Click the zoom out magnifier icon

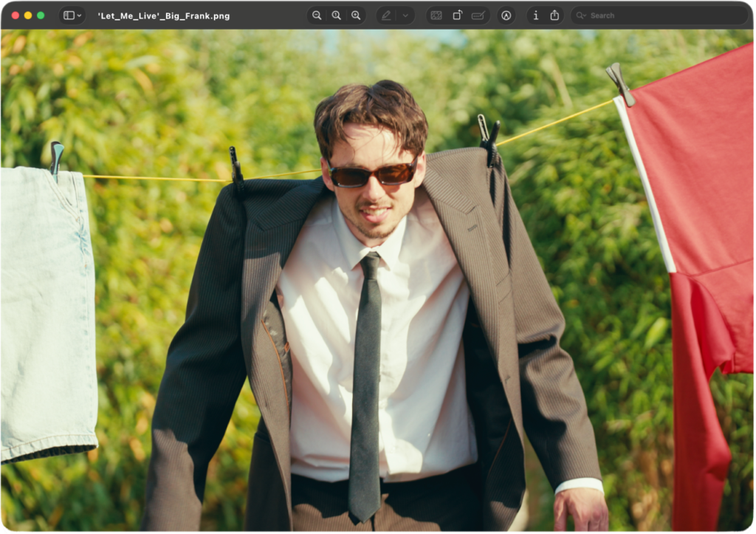317,16
